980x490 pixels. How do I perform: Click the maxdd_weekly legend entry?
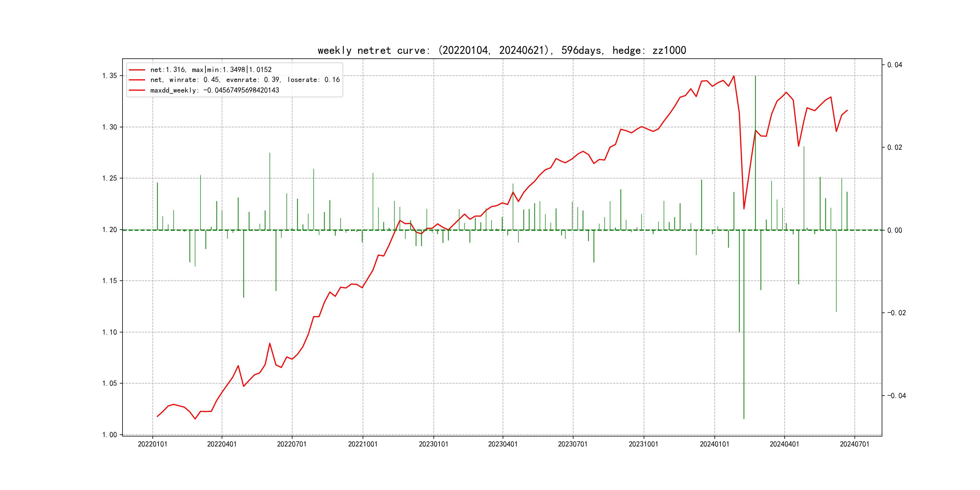[214, 90]
